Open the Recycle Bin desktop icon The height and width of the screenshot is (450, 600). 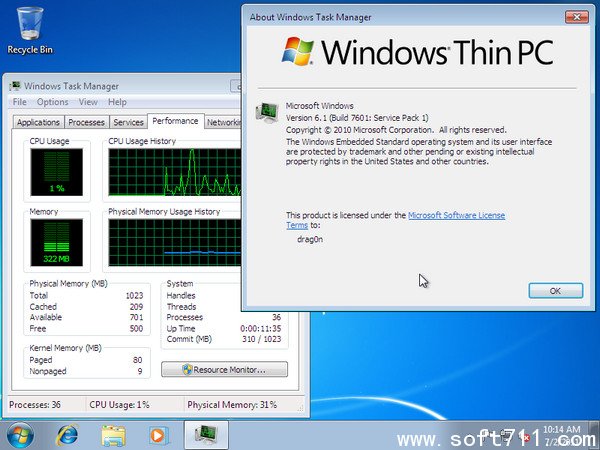click(30, 31)
